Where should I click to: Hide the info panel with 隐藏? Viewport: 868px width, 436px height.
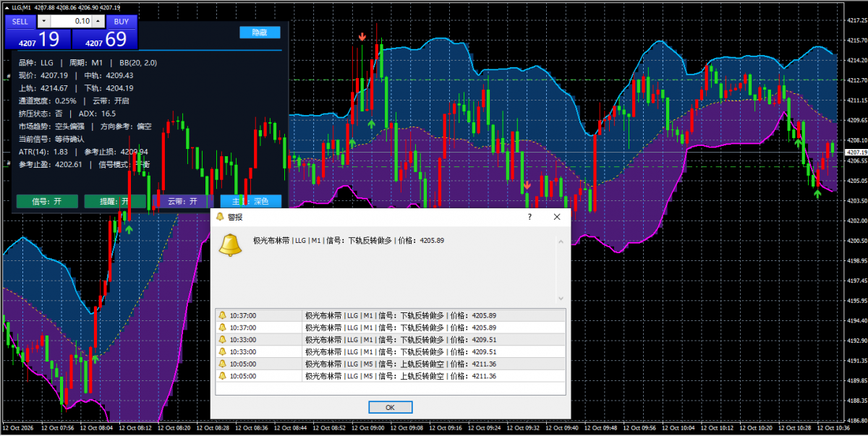260,33
